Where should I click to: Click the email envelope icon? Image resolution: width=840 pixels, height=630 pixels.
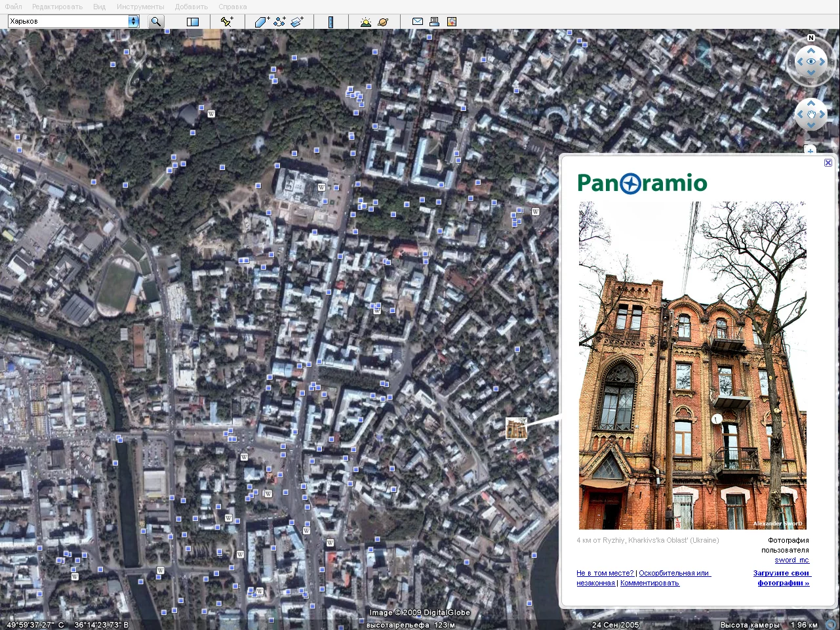click(x=417, y=22)
